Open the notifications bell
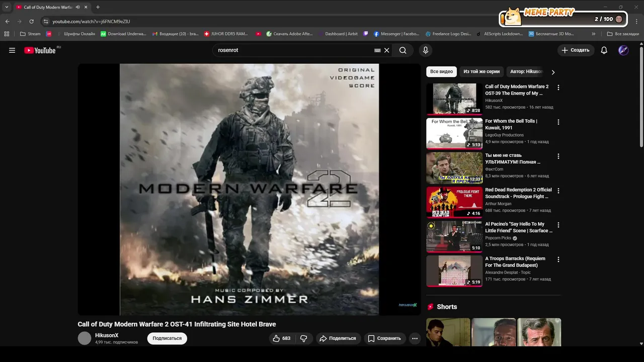Image resolution: width=644 pixels, height=362 pixels. click(604, 50)
